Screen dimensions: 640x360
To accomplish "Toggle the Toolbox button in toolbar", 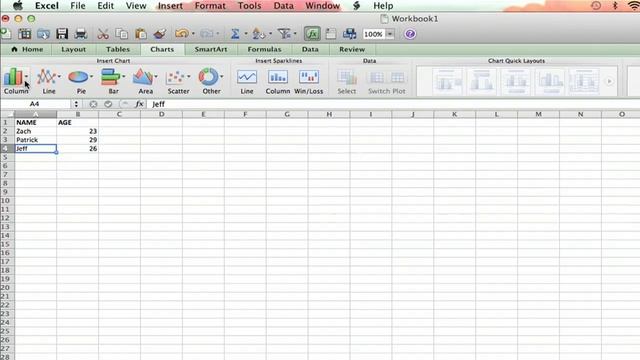I will (x=331, y=34).
